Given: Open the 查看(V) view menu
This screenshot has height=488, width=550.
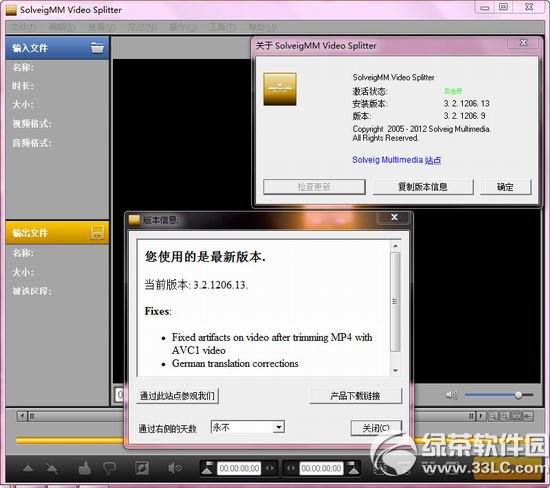Looking at the screenshot, I should 102,27.
